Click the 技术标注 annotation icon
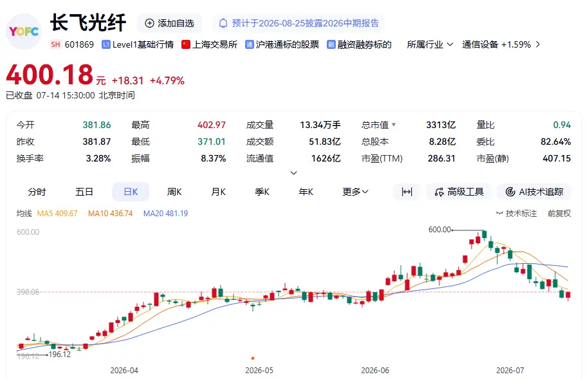 [x=499, y=214]
